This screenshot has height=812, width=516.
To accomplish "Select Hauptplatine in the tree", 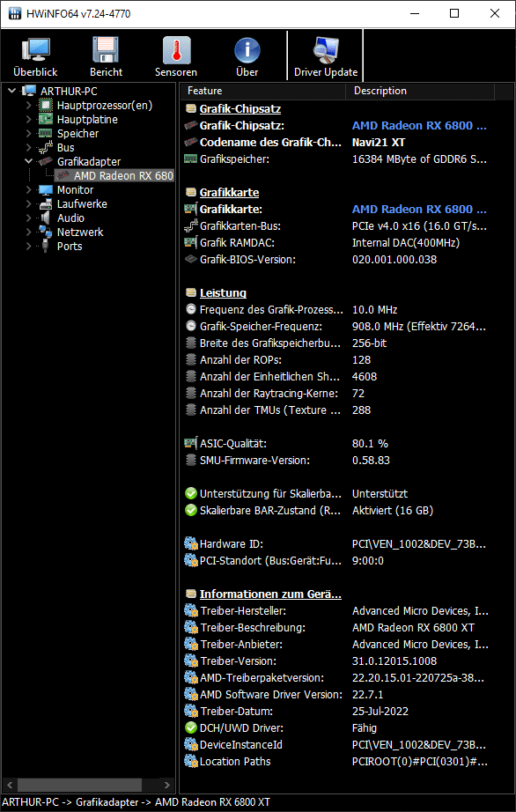I will point(87,120).
